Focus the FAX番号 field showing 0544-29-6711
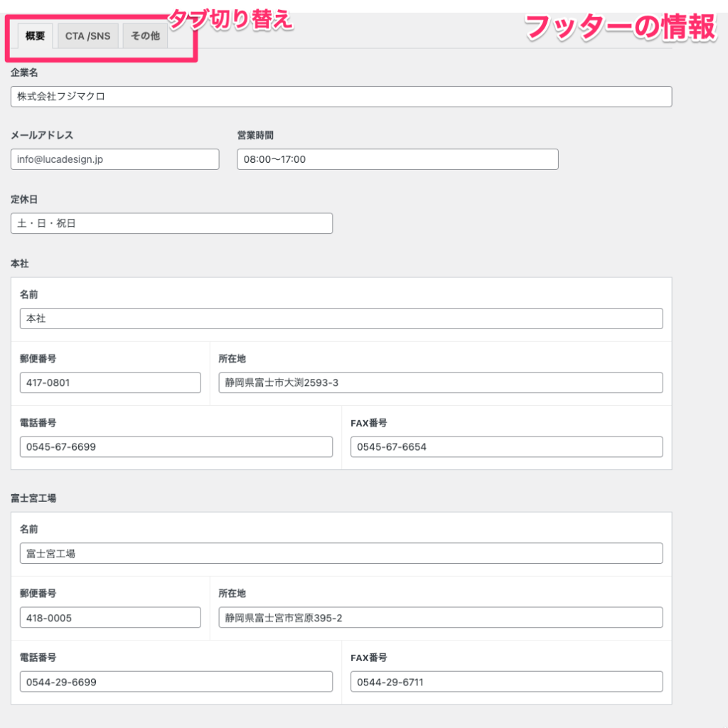This screenshot has width=728, height=728. tap(506, 681)
